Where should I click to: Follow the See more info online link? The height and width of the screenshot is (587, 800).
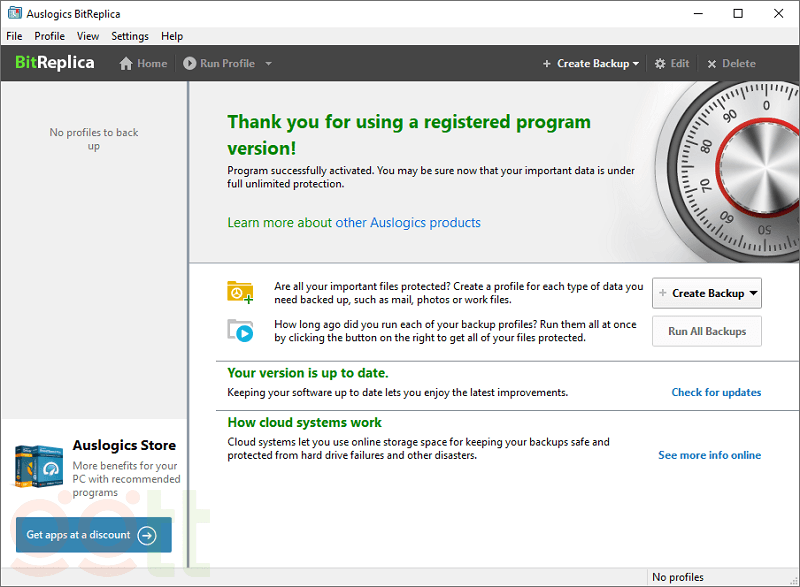coord(709,455)
